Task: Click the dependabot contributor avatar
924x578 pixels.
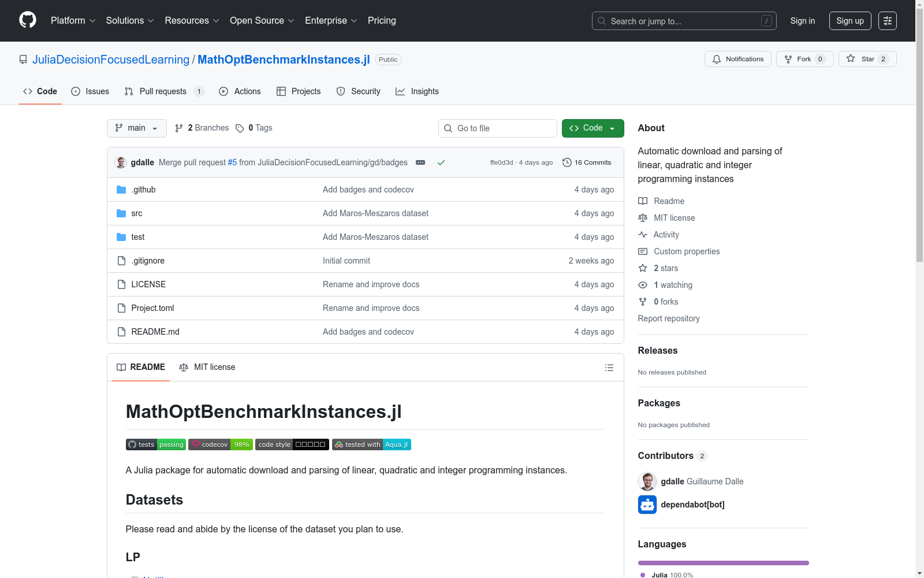Action: pos(647,505)
